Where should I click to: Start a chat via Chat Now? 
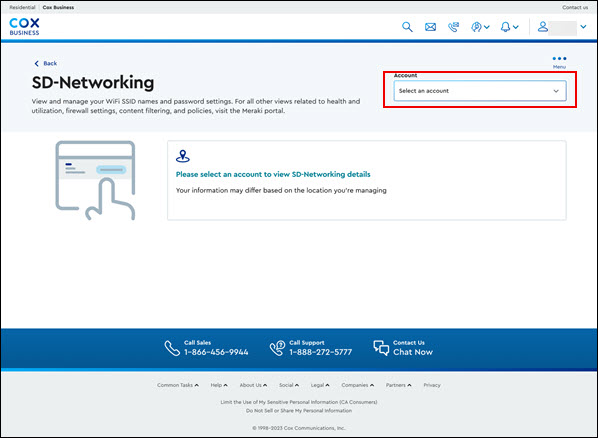point(413,352)
